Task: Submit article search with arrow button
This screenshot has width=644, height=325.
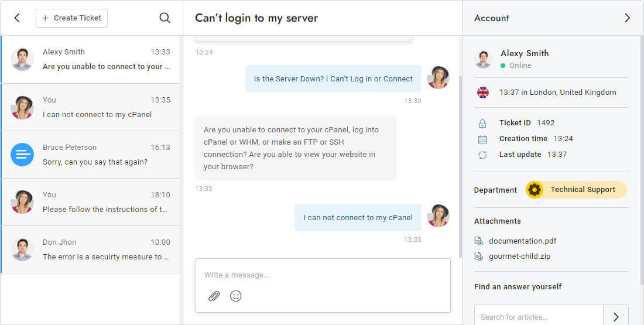Action: pyautogui.click(x=616, y=317)
